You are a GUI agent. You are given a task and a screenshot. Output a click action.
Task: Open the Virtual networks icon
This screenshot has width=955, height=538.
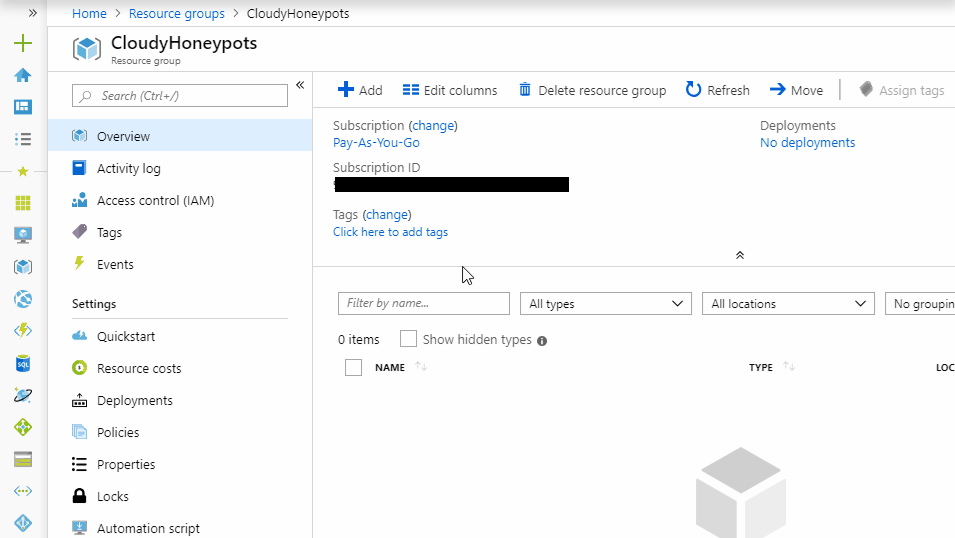pyautogui.click(x=23, y=491)
